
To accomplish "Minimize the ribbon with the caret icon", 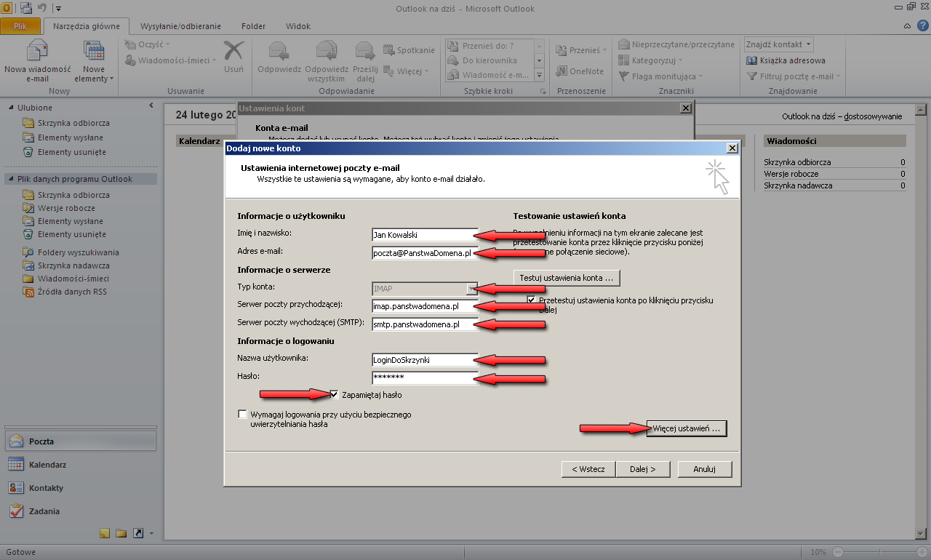I will pos(906,26).
